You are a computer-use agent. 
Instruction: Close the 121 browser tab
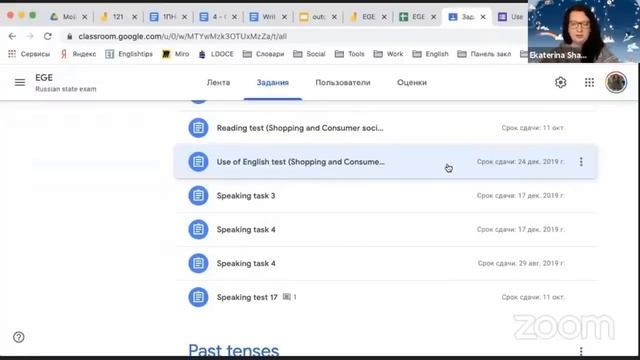tap(135, 17)
